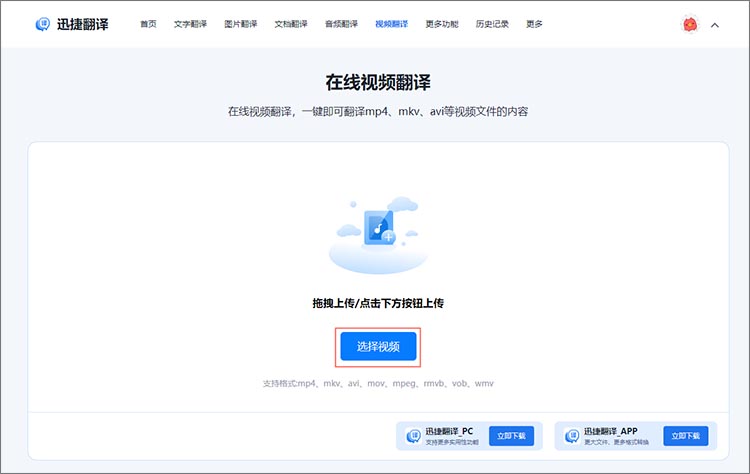750x474 pixels.
Task: Click the 拖拽上传/点击下方按钮上传 text
Action: pos(378,303)
